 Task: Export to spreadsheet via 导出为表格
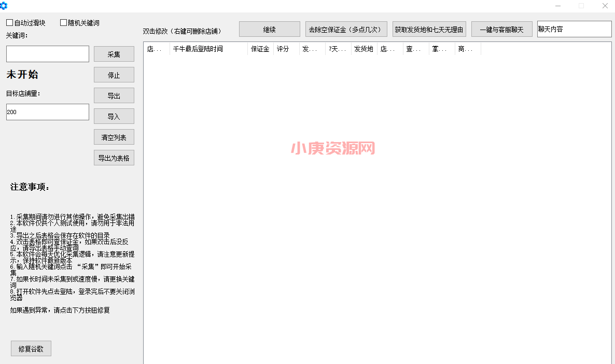114,157
